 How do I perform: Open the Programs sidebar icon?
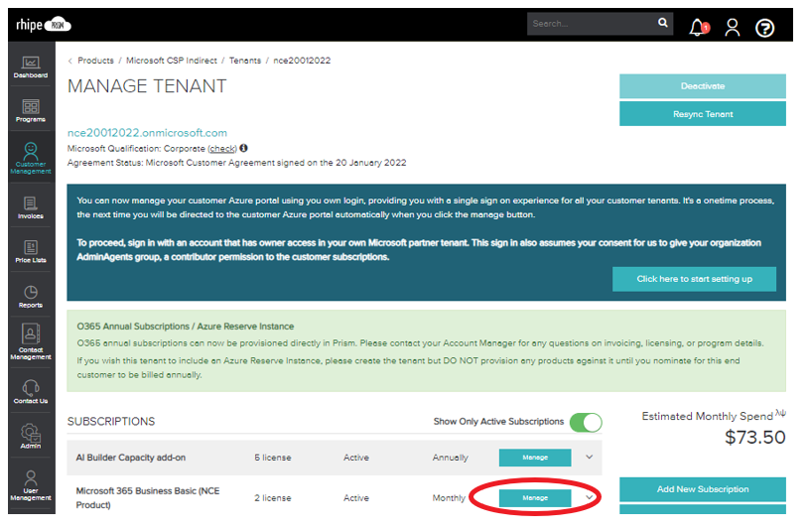31,111
